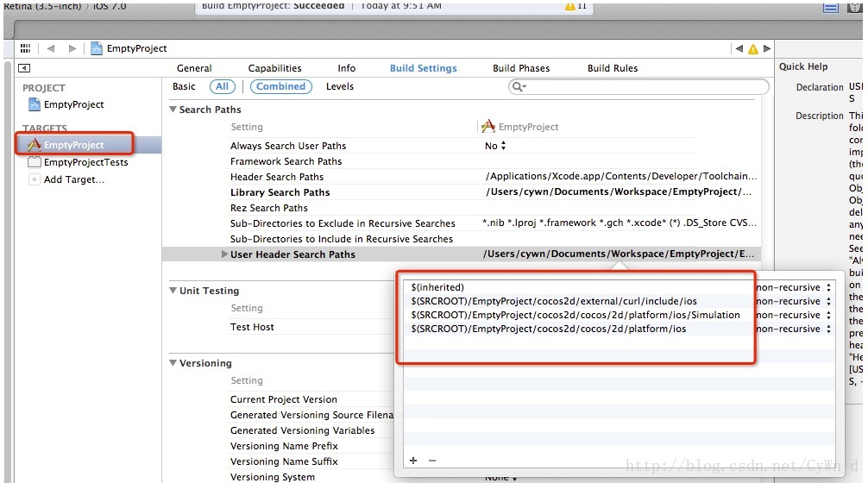The width and height of the screenshot is (868, 483).
Task: Open the related items grid icon
Action: (25, 48)
